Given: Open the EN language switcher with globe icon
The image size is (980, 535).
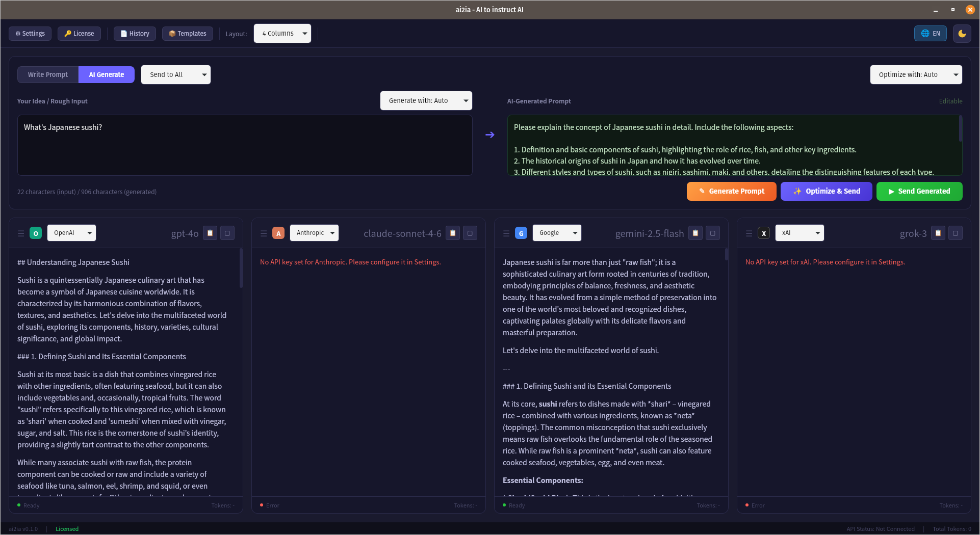Looking at the screenshot, I should coord(930,33).
